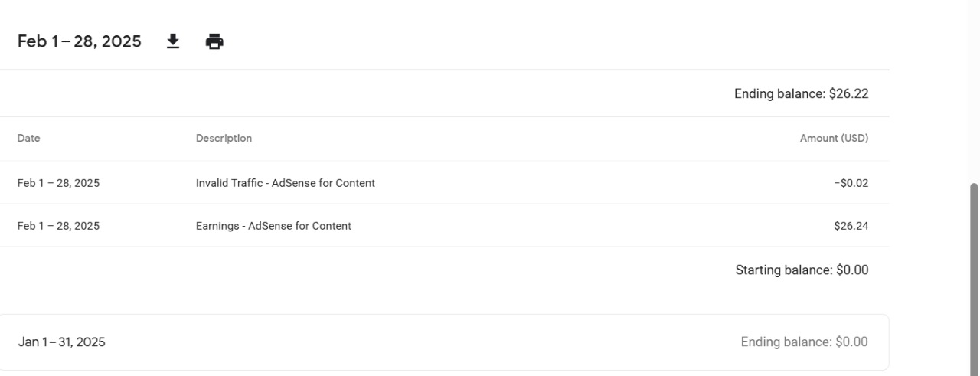Open the Jan 1–31, 2025 date label
The image size is (980, 376).
(62, 342)
